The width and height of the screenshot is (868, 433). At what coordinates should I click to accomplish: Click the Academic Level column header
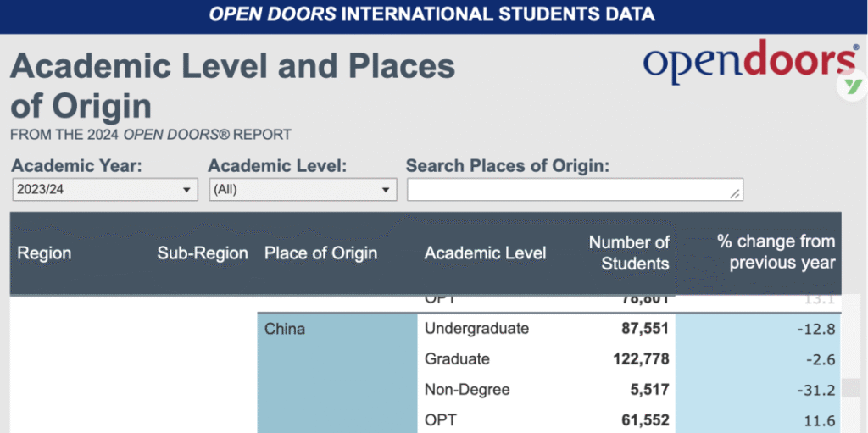click(485, 253)
